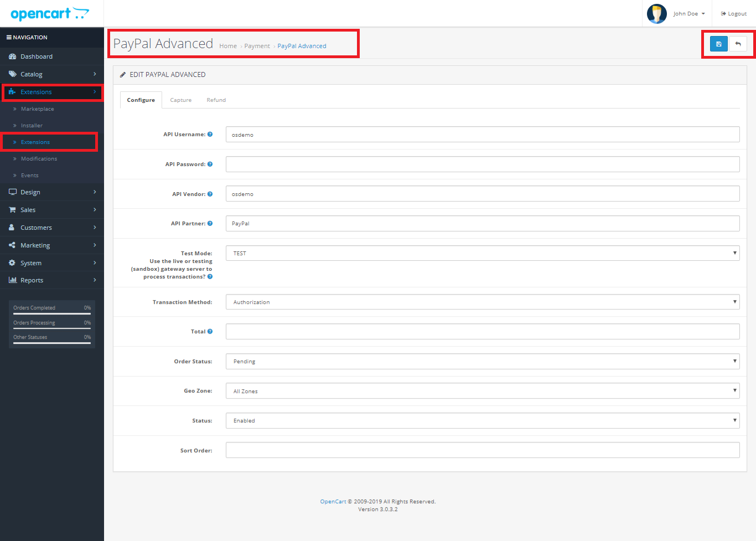This screenshot has width=756, height=541.
Task: Click the Test Mode help icon
Action: (x=210, y=277)
